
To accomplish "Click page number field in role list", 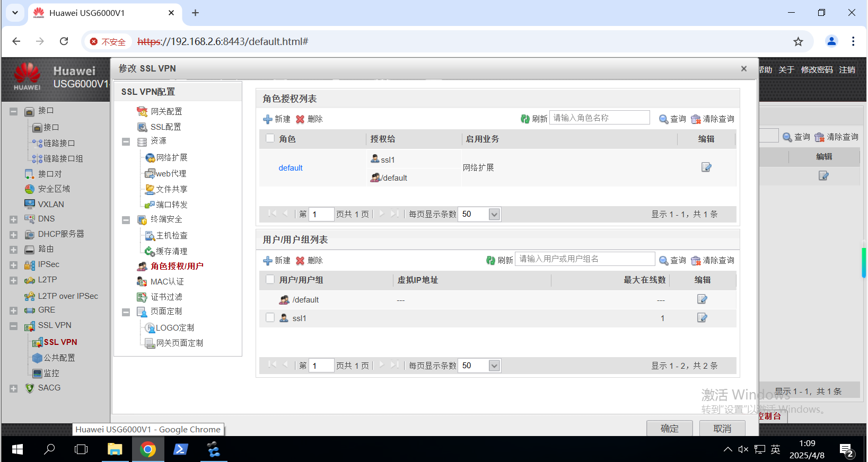I will click(x=321, y=215).
